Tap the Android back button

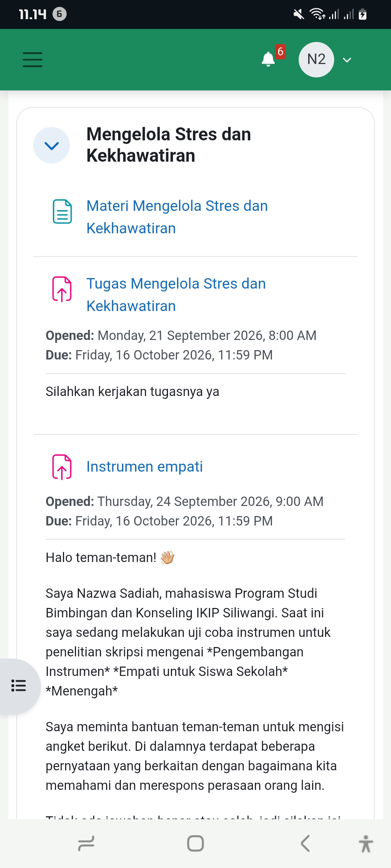click(x=305, y=843)
